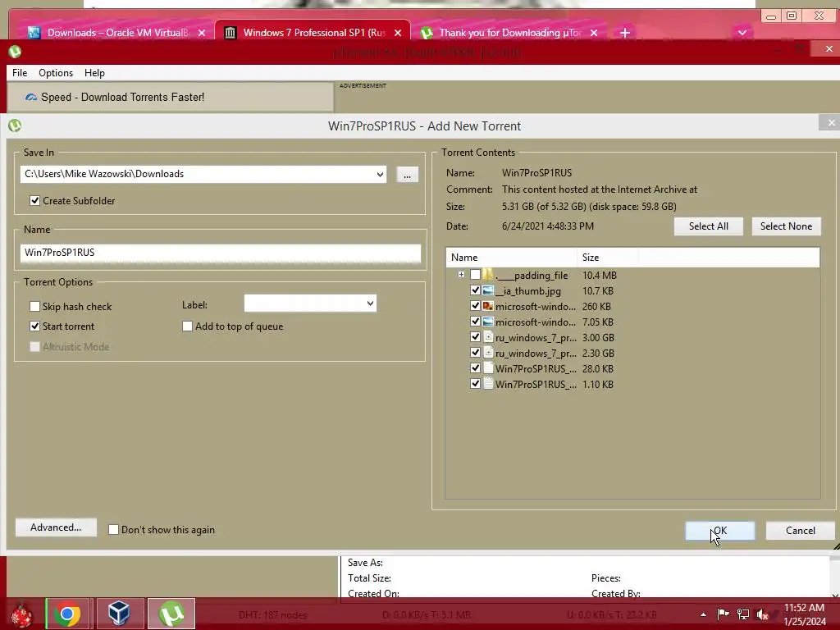Sort by the Size column header
Screen dimensions: 840x630
tap(608, 258)
